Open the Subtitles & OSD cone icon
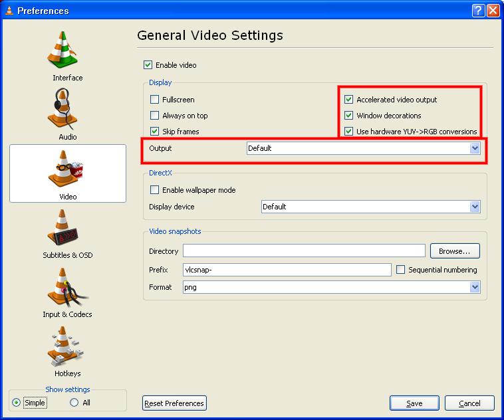504x420 pixels. click(63, 227)
